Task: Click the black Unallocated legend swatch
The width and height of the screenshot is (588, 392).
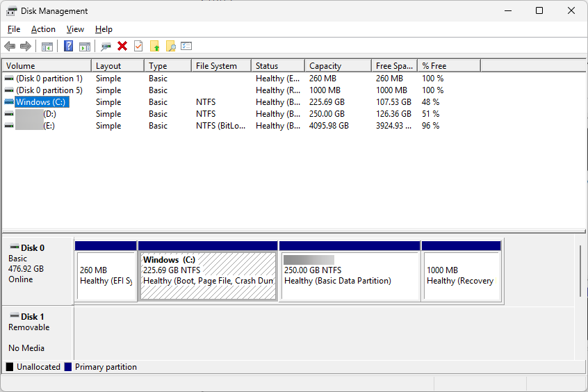Action: [10, 367]
